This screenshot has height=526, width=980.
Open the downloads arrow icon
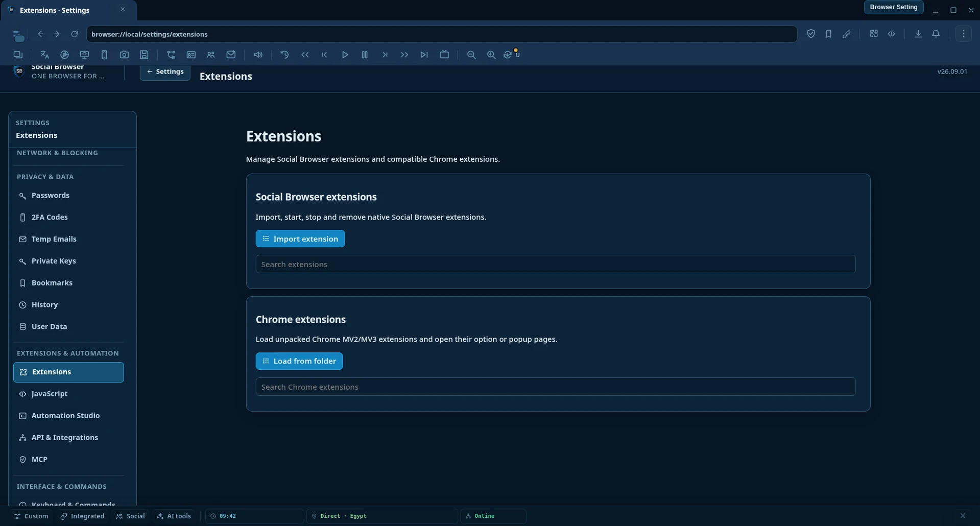click(x=918, y=34)
